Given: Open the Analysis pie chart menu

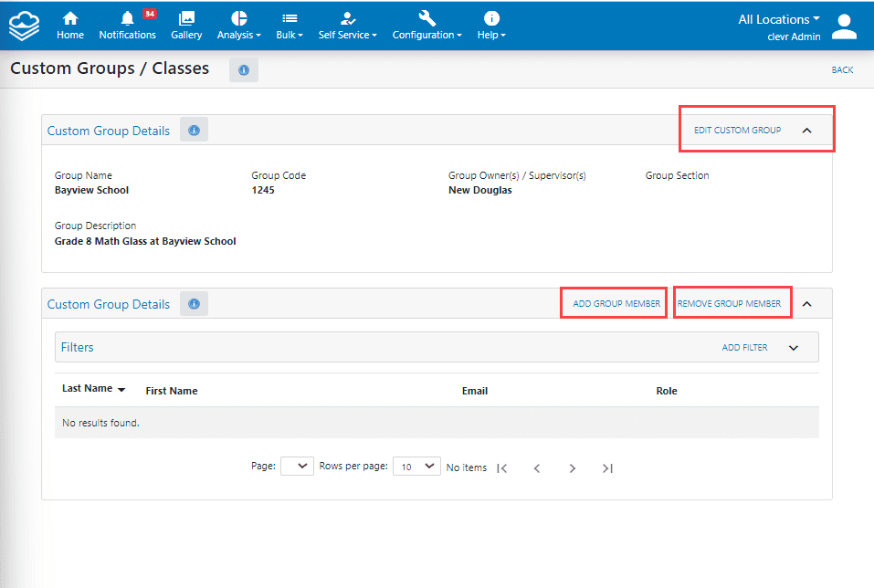Looking at the screenshot, I should (239, 26).
